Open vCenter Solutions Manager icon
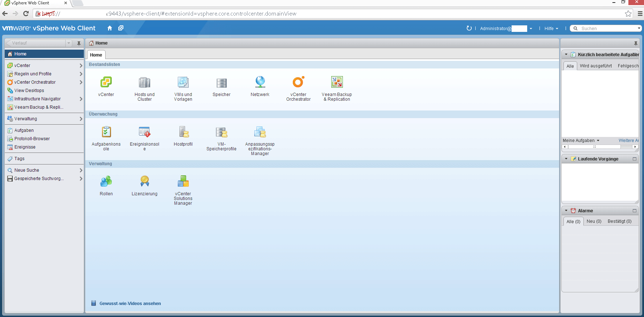 (x=183, y=181)
